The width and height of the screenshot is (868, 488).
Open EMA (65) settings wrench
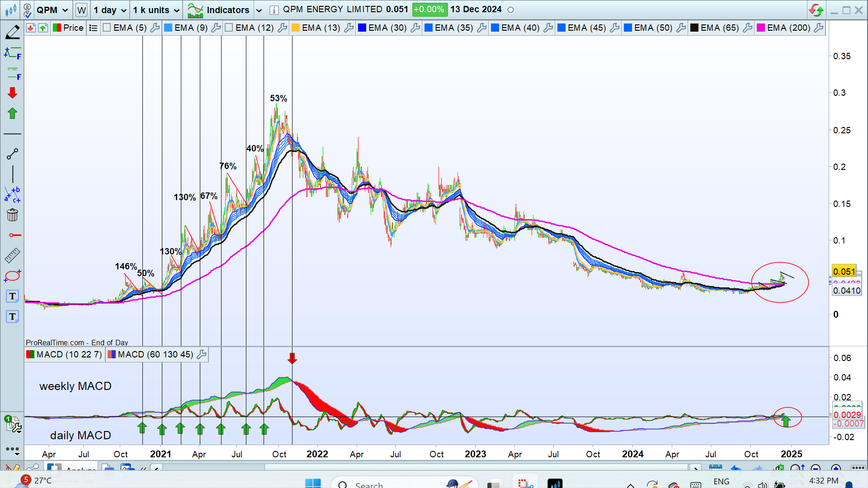(747, 28)
